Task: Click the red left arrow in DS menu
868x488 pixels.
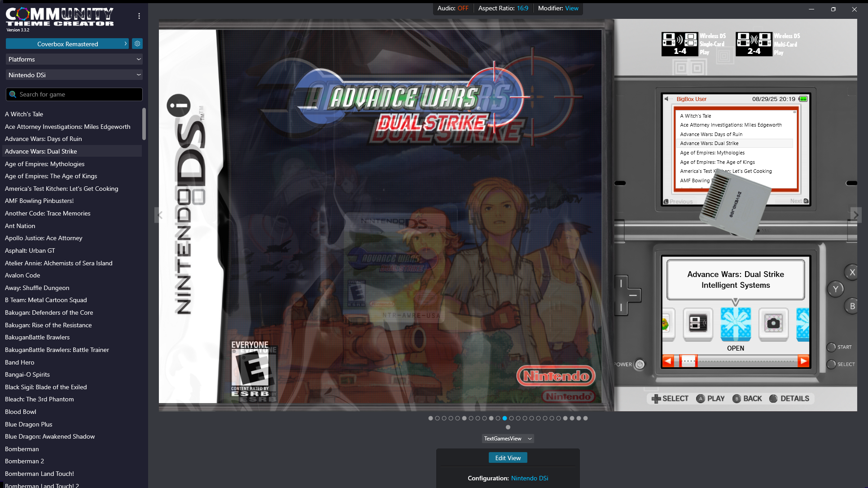Action: (x=668, y=361)
